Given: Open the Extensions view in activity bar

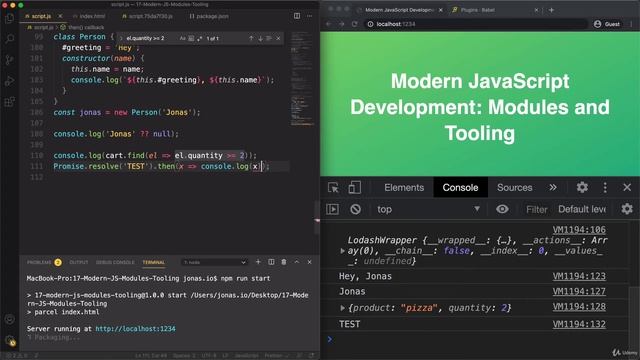Looking at the screenshot, I should pyautogui.click(x=9, y=102).
